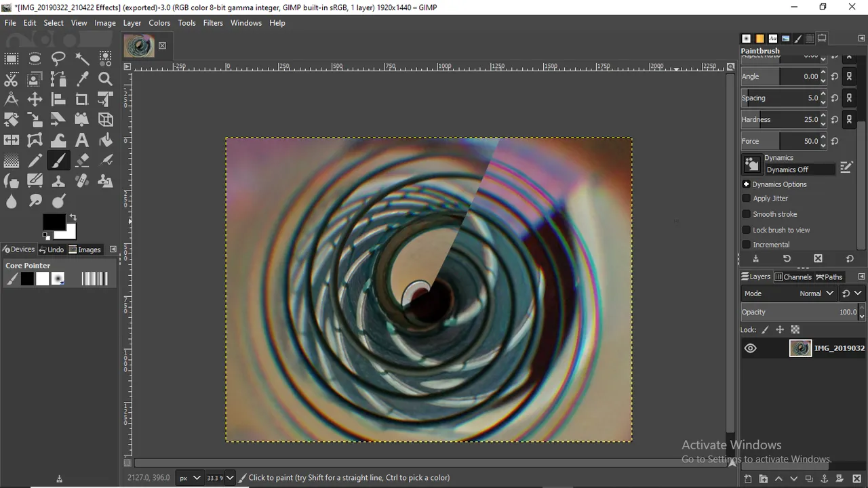Viewport: 868px width, 488px height.
Task: Select the Scissors Select tool
Action: [12, 79]
